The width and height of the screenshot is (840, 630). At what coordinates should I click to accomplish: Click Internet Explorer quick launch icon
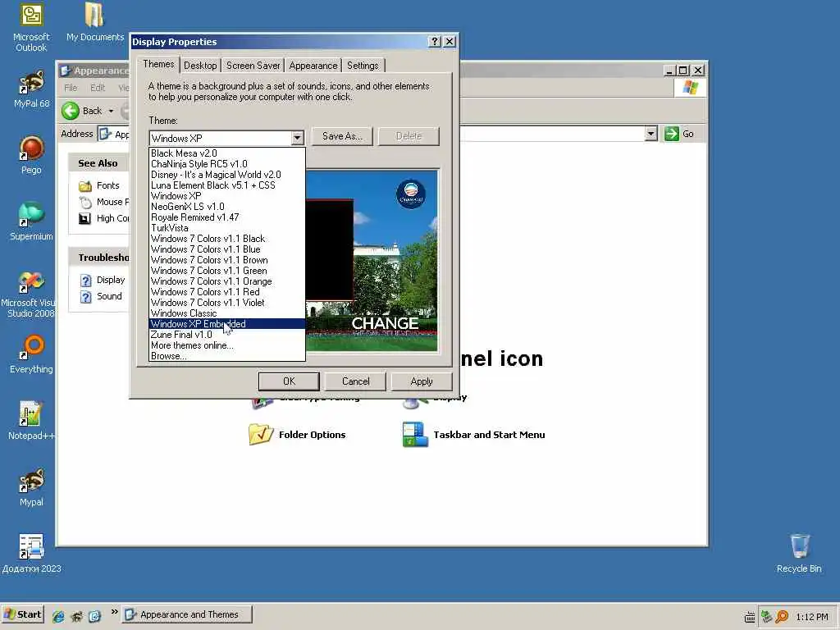click(x=58, y=616)
